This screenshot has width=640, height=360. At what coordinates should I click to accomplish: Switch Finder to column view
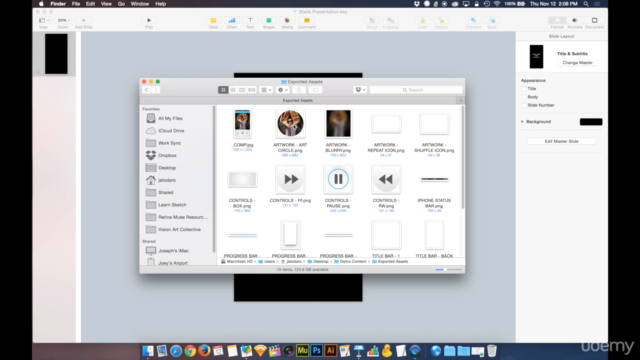tap(242, 90)
